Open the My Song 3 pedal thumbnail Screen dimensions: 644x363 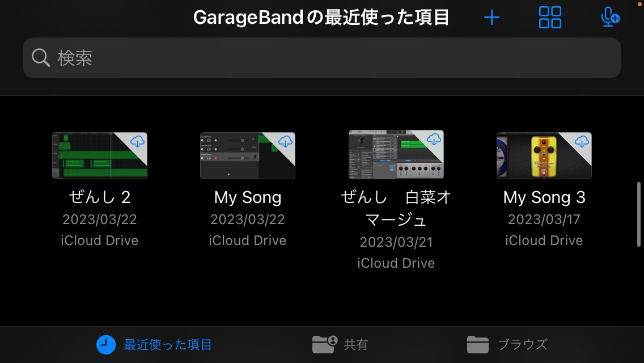click(544, 155)
